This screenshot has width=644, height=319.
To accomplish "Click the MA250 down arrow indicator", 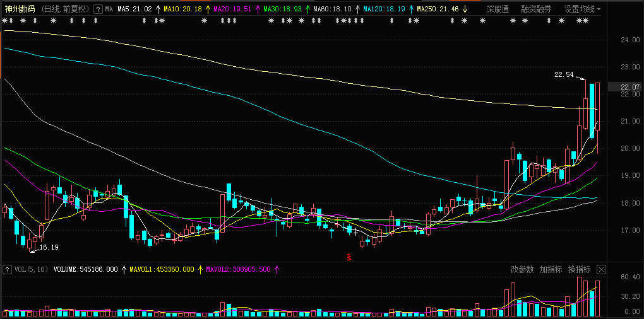I will click(x=464, y=9).
